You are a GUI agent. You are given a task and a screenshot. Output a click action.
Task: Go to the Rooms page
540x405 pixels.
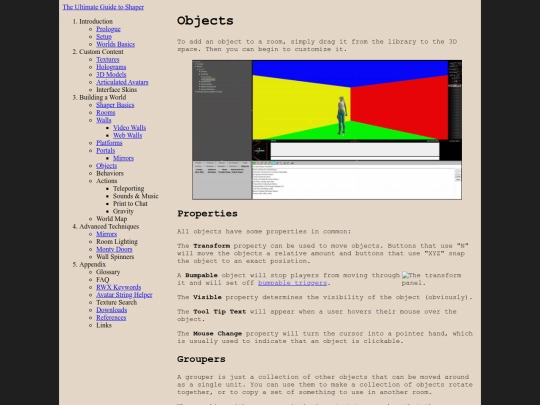pos(105,112)
